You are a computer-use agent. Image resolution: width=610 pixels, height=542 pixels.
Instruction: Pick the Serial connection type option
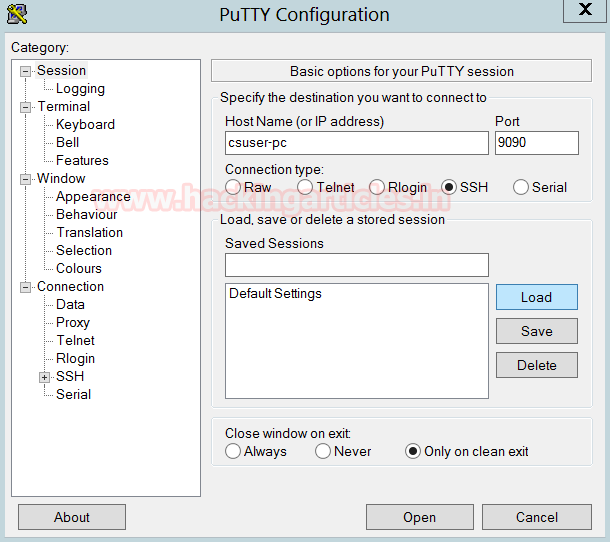tap(521, 187)
